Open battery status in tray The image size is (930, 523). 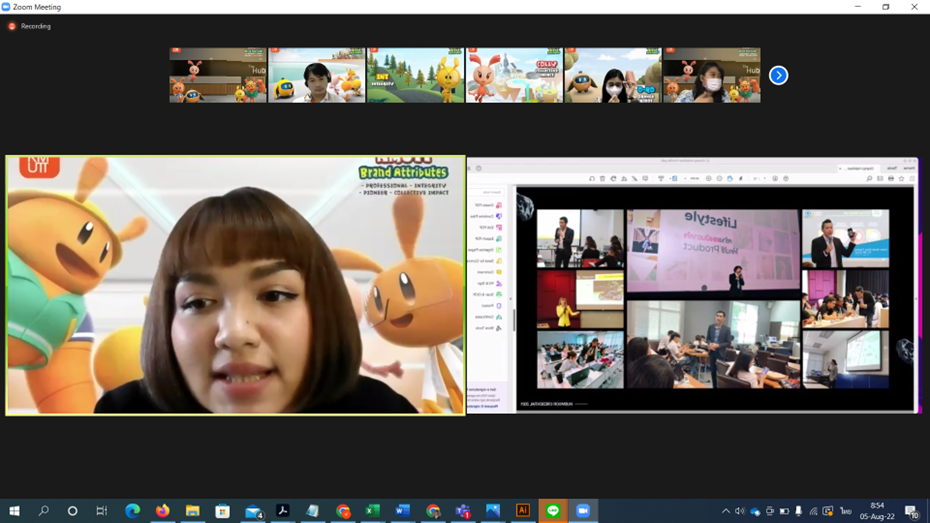(x=784, y=511)
